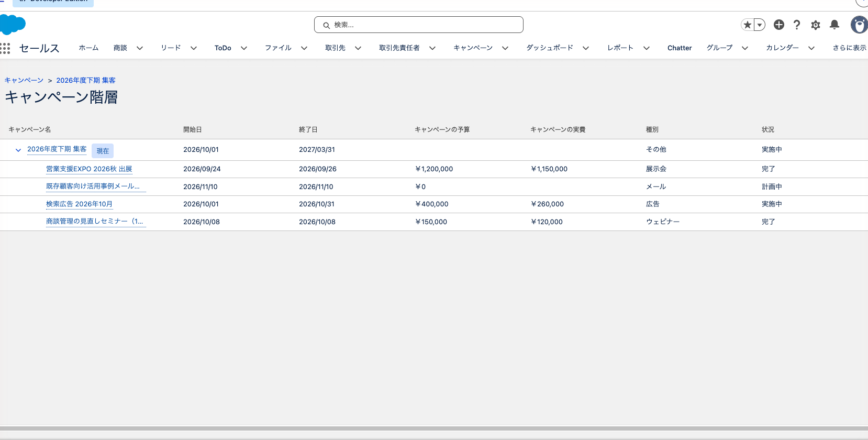Open 営業支援EXPO 2026秋 出展 campaign

click(x=89, y=169)
